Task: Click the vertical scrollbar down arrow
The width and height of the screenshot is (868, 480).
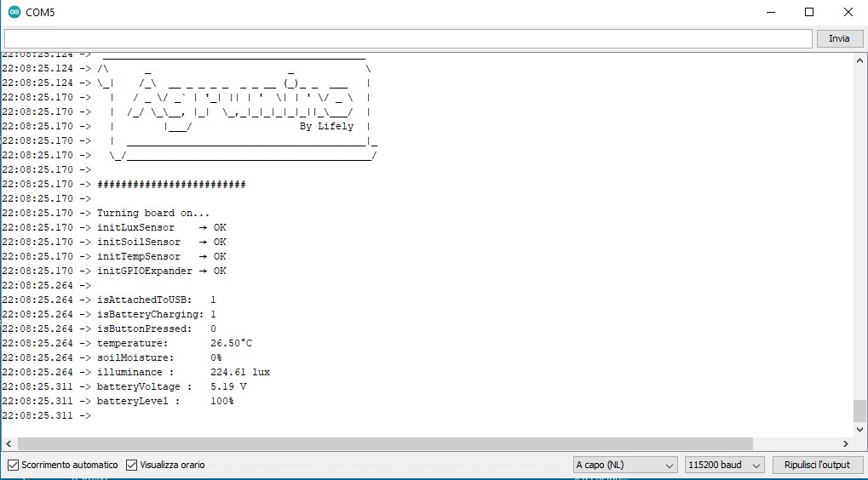Action: (x=859, y=429)
